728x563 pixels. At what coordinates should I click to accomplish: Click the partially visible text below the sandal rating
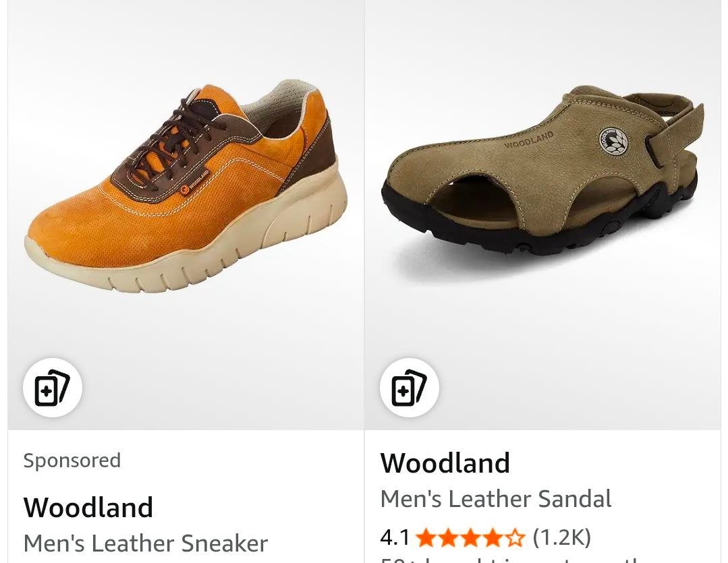click(x=513, y=558)
